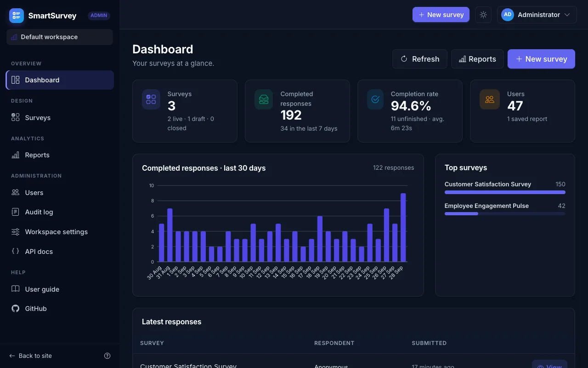The width and height of the screenshot is (588, 368).
Task: Click the help question mark icon
Action: click(107, 356)
